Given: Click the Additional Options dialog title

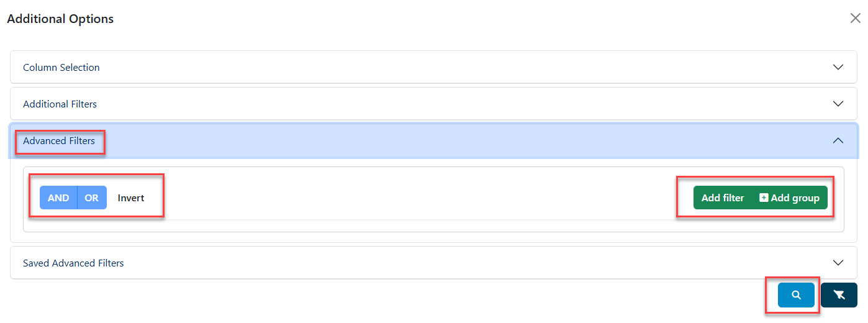Looking at the screenshot, I should pos(60,19).
